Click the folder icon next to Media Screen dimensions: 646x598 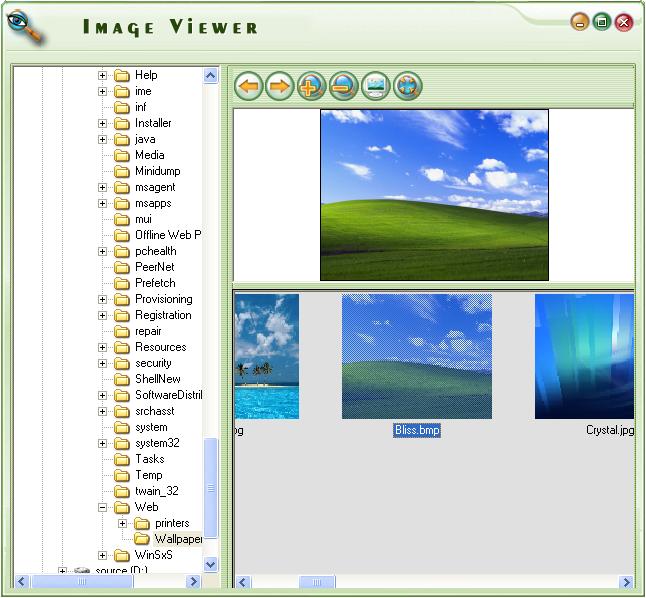click(x=122, y=155)
